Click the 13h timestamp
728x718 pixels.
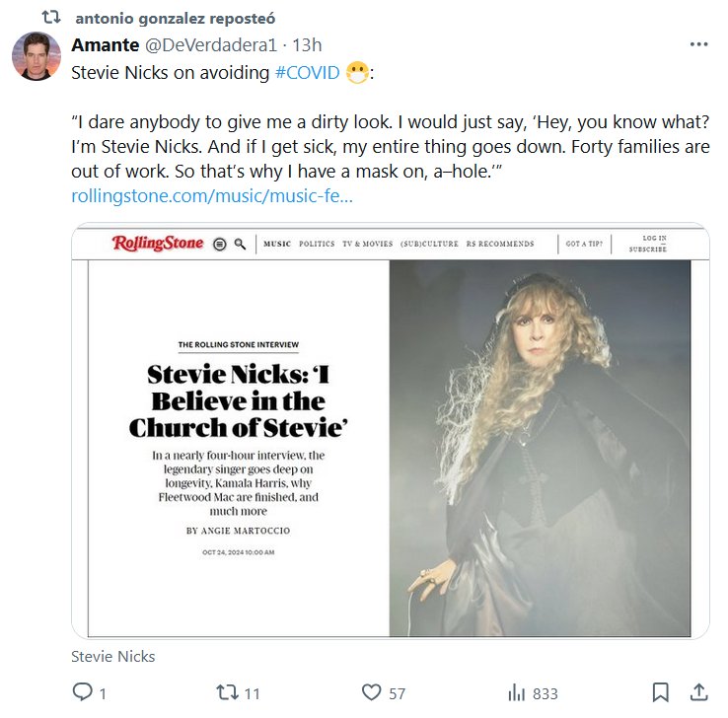click(309, 45)
